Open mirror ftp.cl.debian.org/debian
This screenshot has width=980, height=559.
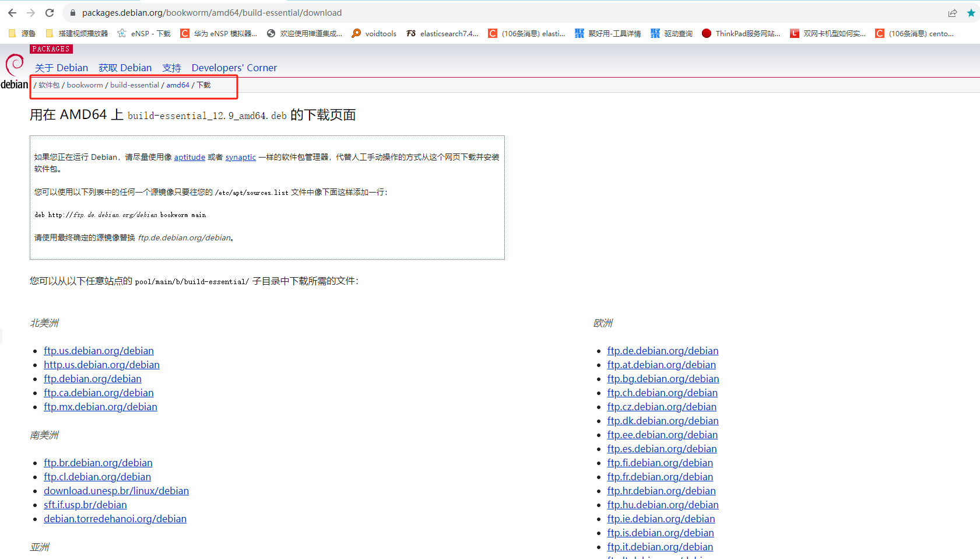click(x=97, y=477)
